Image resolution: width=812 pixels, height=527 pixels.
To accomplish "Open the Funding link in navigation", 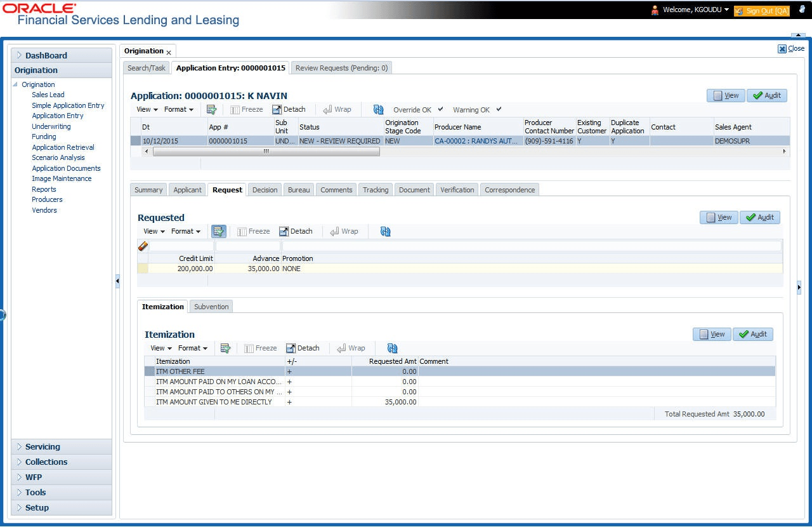I will point(44,137).
